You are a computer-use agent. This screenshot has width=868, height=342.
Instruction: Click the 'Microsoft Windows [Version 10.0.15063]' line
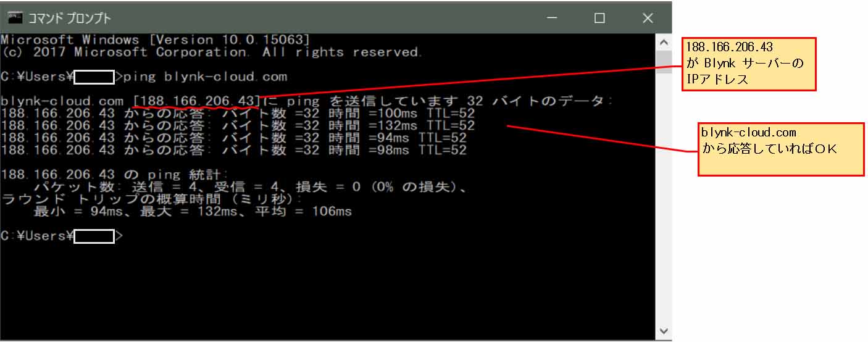click(155, 40)
